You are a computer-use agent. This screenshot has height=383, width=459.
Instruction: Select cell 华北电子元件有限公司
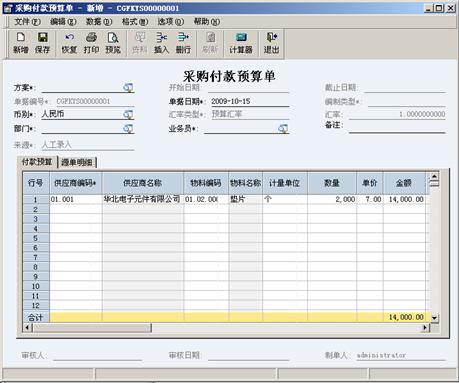[143, 199]
